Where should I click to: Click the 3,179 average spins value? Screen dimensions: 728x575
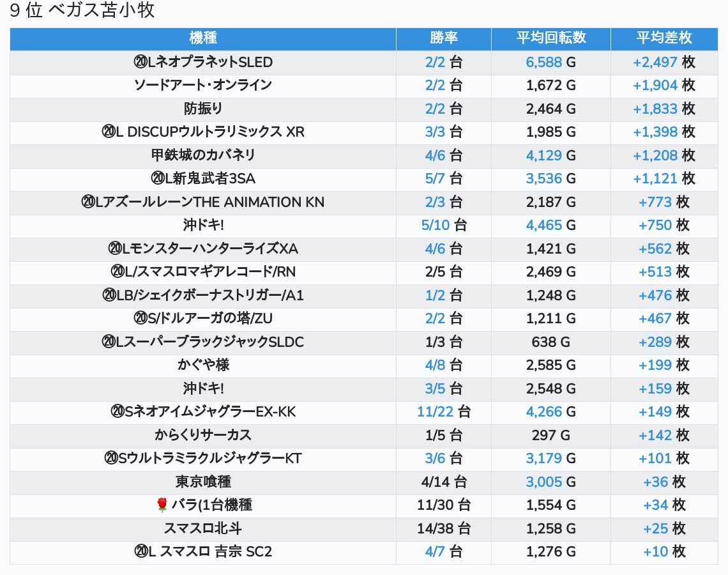pos(543,459)
